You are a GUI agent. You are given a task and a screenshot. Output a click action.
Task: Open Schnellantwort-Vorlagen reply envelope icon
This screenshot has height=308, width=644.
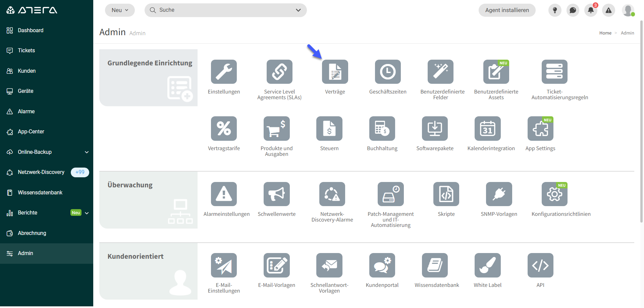coord(329,265)
